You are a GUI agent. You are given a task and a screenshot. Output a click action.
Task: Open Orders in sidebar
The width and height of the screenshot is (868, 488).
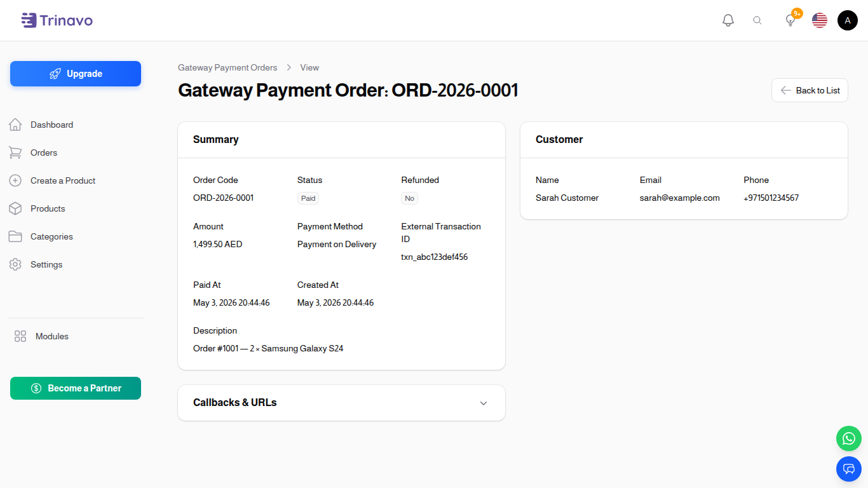44,152
